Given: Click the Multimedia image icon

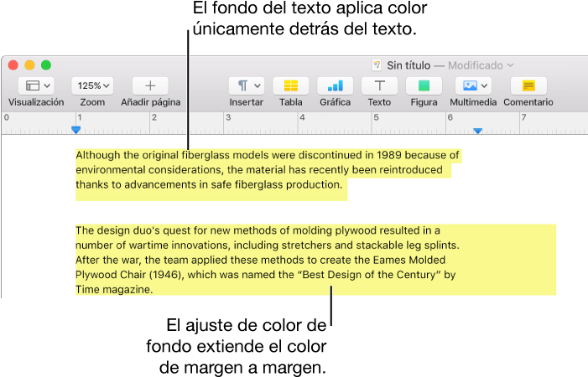Looking at the screenshot, I should click(470, 85).
